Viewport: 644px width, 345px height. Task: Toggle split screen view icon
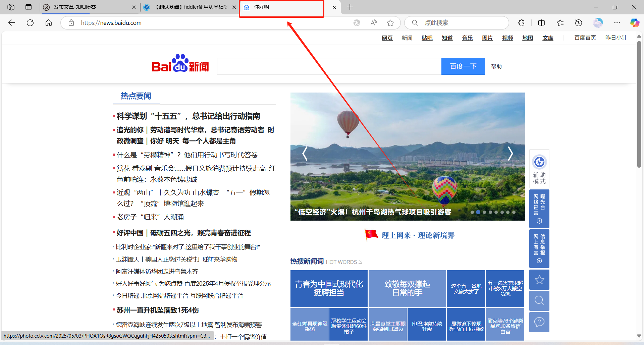541,23
